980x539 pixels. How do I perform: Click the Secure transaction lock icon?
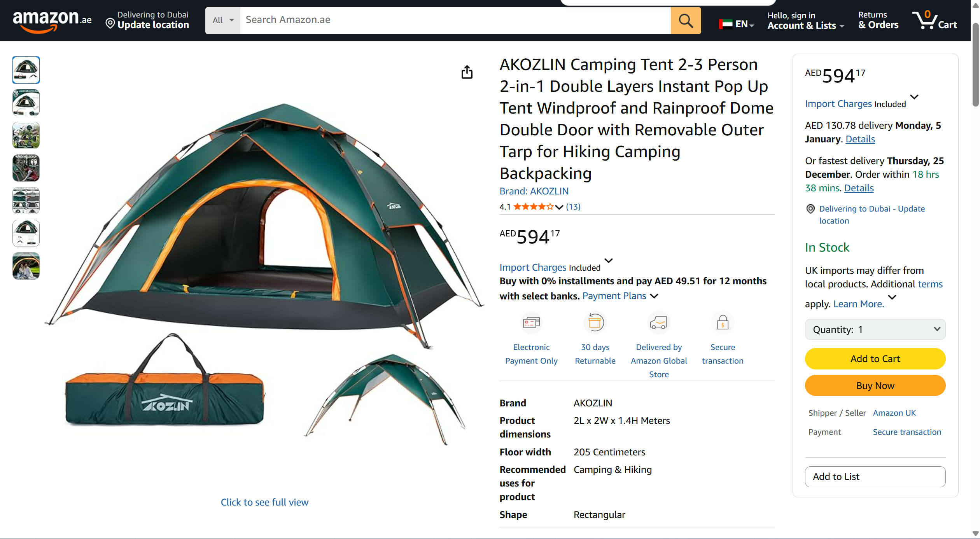pos(723,322)
